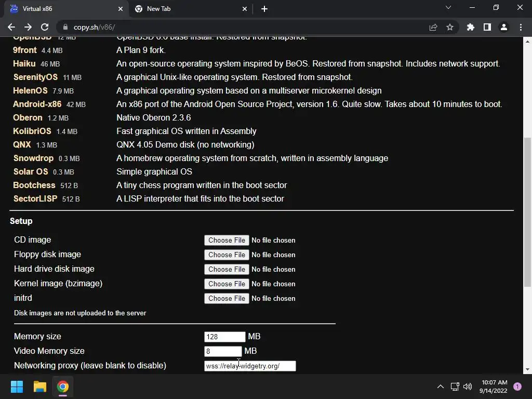Choose a file for Hard drive disk image
This screenshot has height=399, width=532.
[227, 270]
